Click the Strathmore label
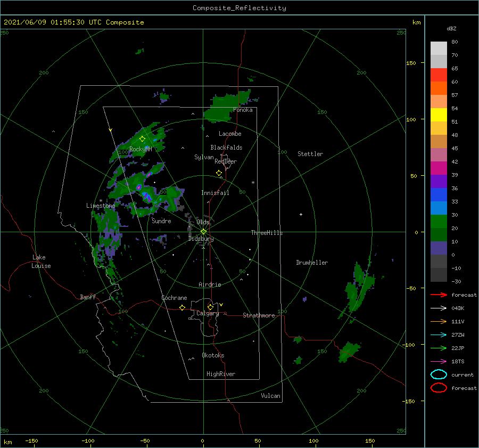Screen dimensions: 479x448 tap(259, 315)
